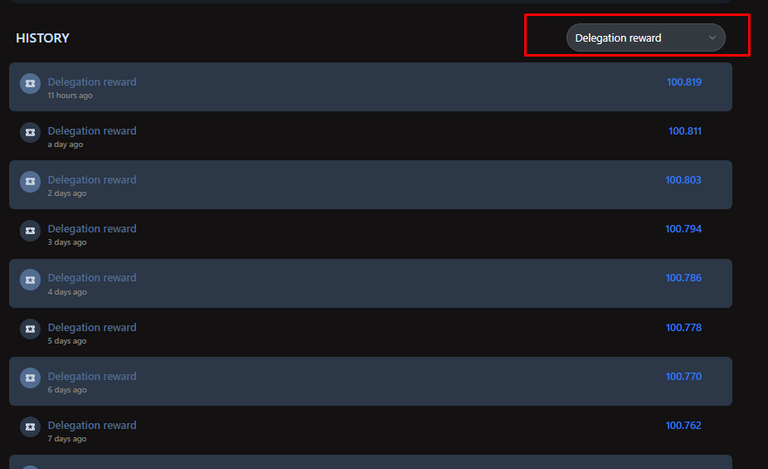
Task: Click ticket icon of 3 days ago reward
Action: point(30,230)
